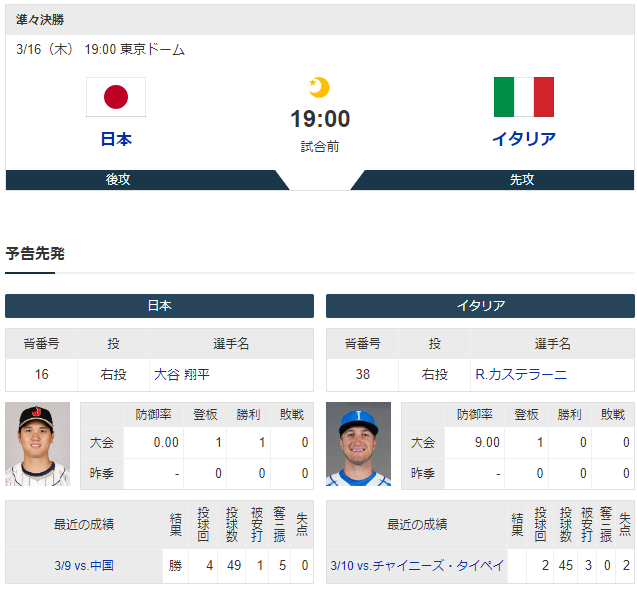Screen dimensions: 637x589
Task: Click the Italy flag icon
Action: tap(524, 97)
